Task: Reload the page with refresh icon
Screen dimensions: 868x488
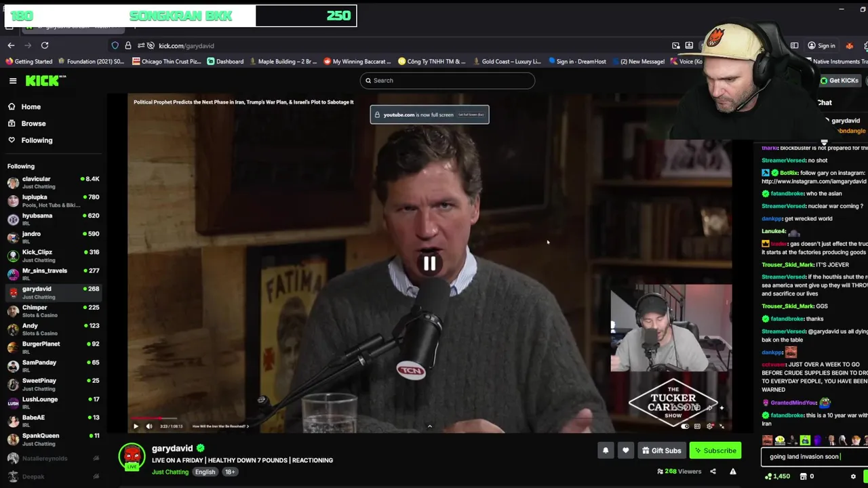Action: tap(45, 45)
